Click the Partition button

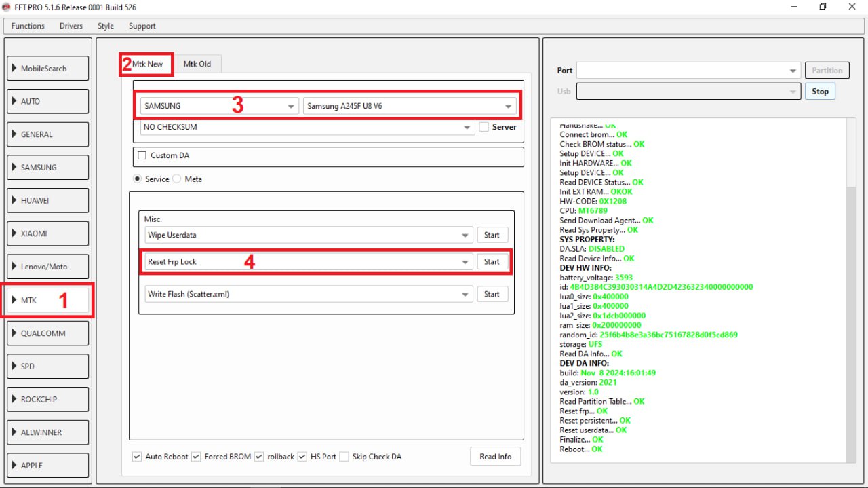point(827,71)
